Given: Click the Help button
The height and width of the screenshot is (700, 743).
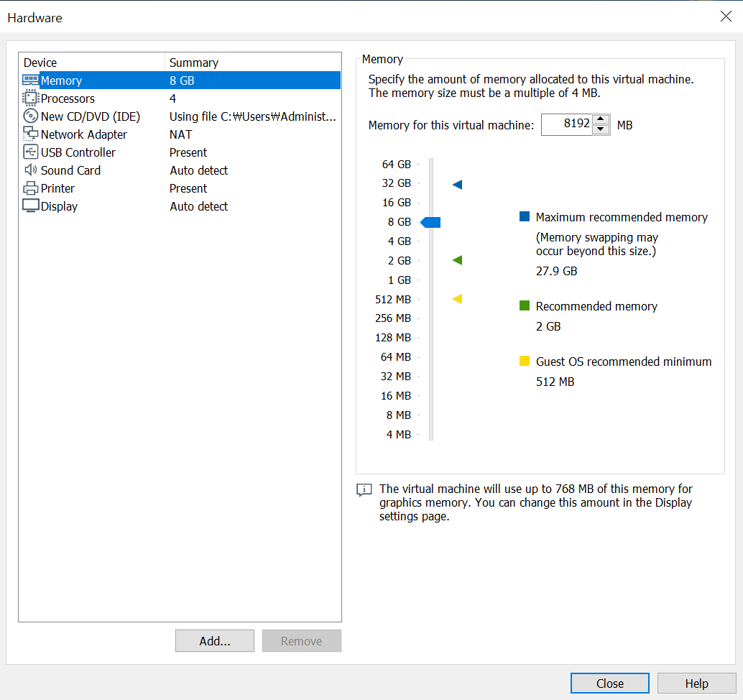Looking at the screenshot, I should click(x=696, y=683).
